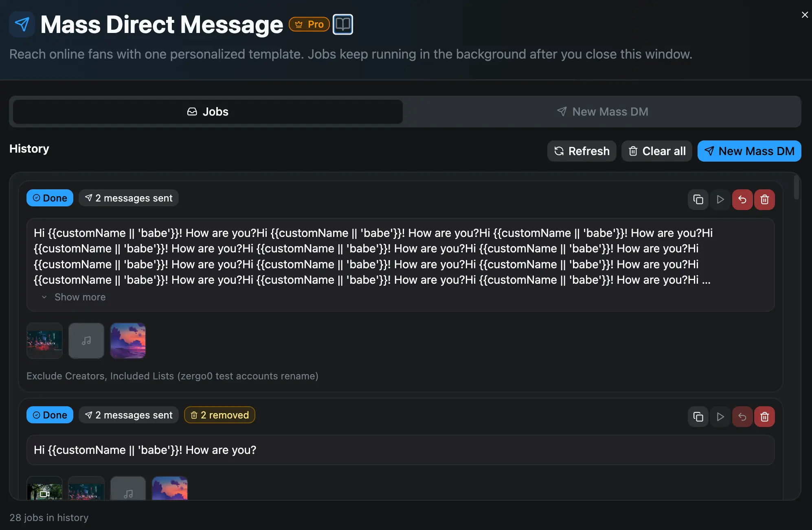This screenshot has height=530, width=812.
Task: Duplicate the first completed job
Action: (698, 199)
